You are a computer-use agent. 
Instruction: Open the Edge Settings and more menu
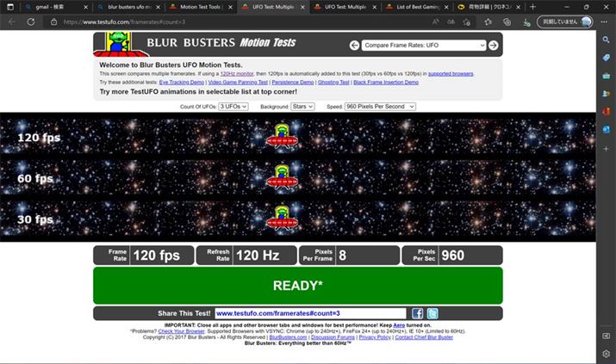pyautogui.click(x=604, y=22)
